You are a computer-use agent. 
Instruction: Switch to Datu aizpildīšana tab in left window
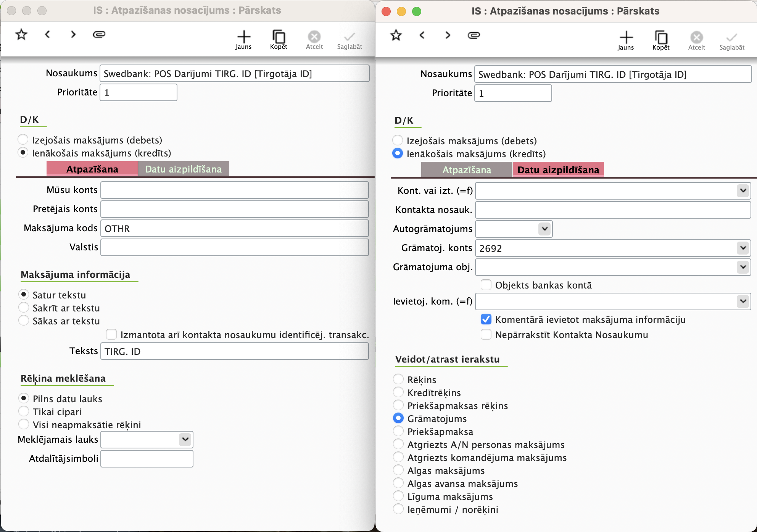coord(184,169)
